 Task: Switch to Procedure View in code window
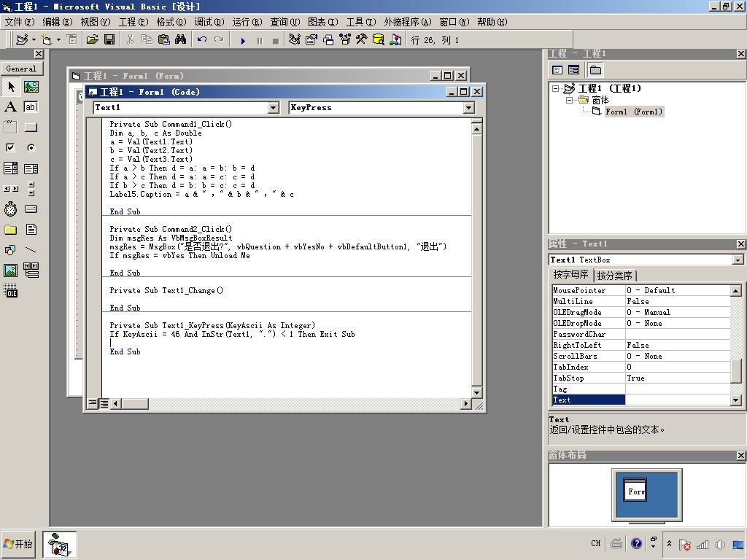[x=93, y=403]
